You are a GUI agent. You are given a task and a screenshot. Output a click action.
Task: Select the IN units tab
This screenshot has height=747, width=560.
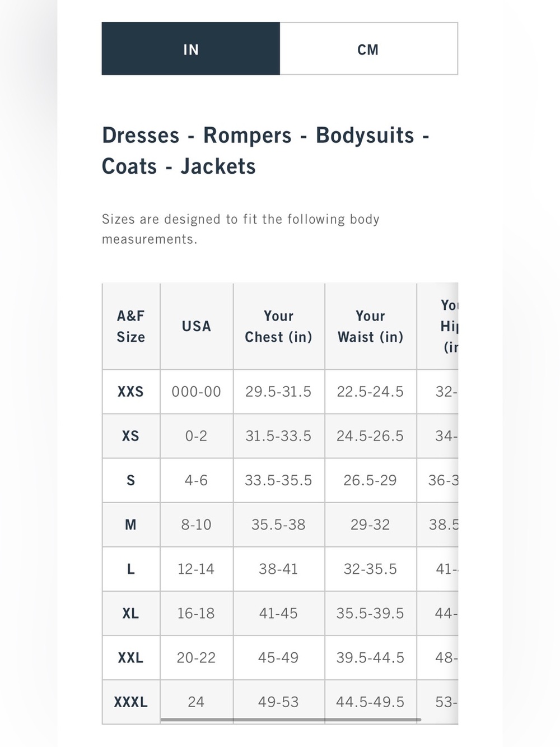coord(191,49)
